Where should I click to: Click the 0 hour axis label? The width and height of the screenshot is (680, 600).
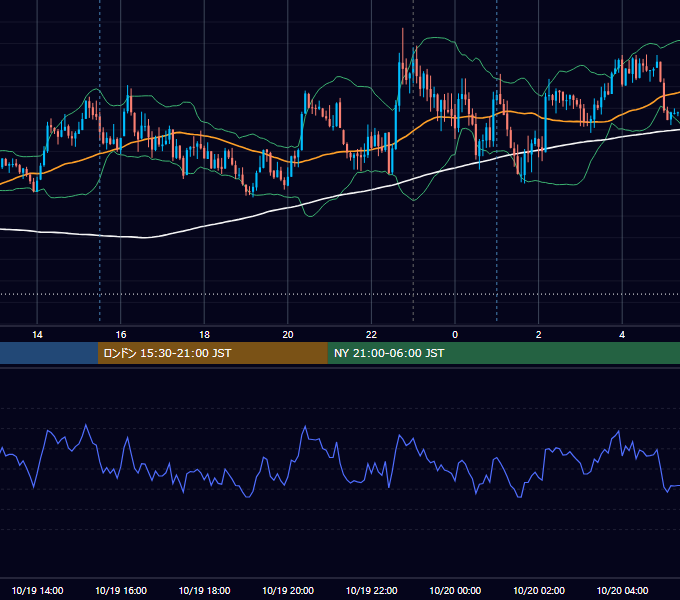pyautogui.click(x=455, y=335)
